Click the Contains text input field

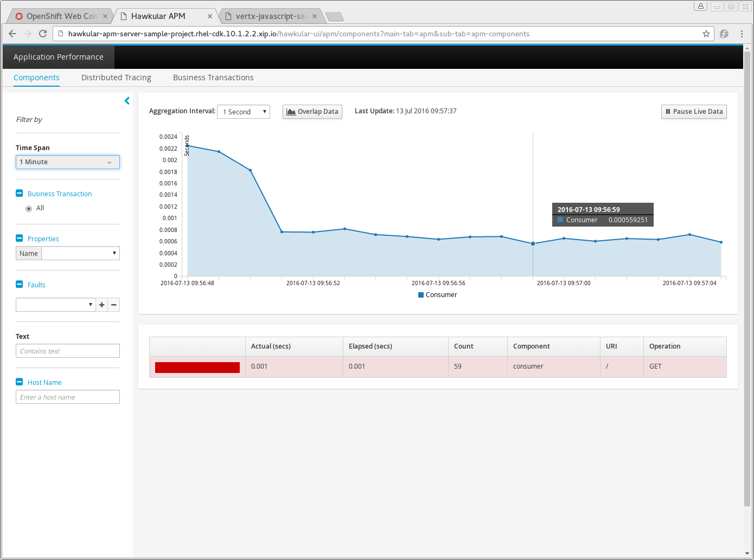[x=68, y=351]
